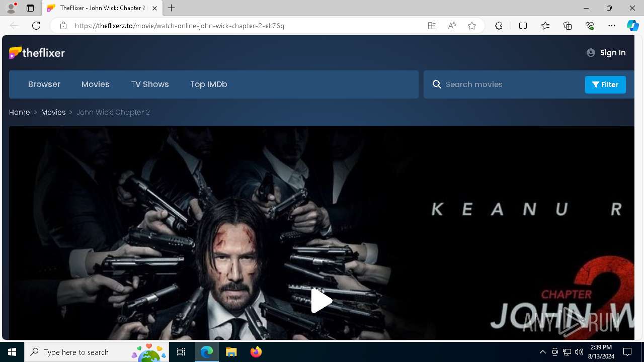Show hidden tray icons
The image size is (644, 362).
[x=542, y=352]
